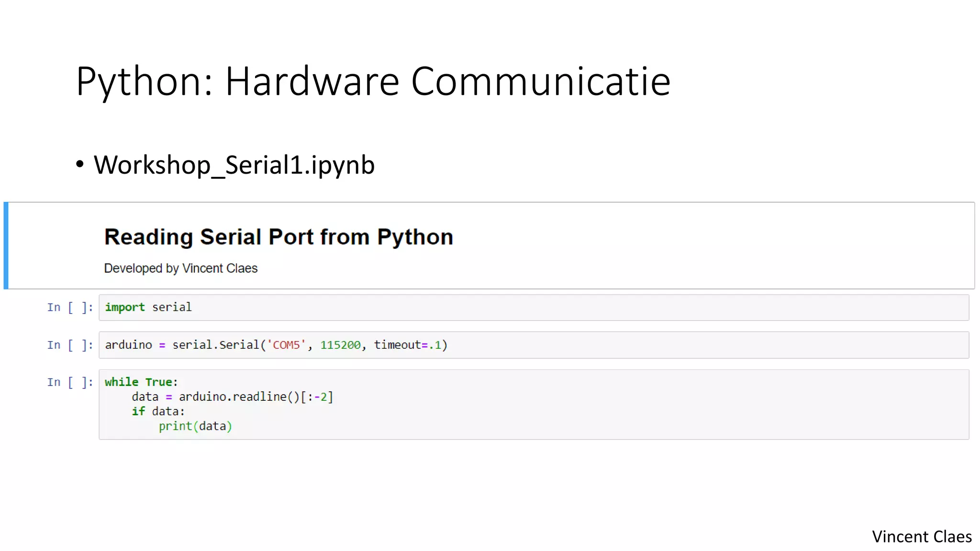Click the 'Developed by Vincent Claes' text
This screenshot has width=980, height=551.
tap(181, 268)
